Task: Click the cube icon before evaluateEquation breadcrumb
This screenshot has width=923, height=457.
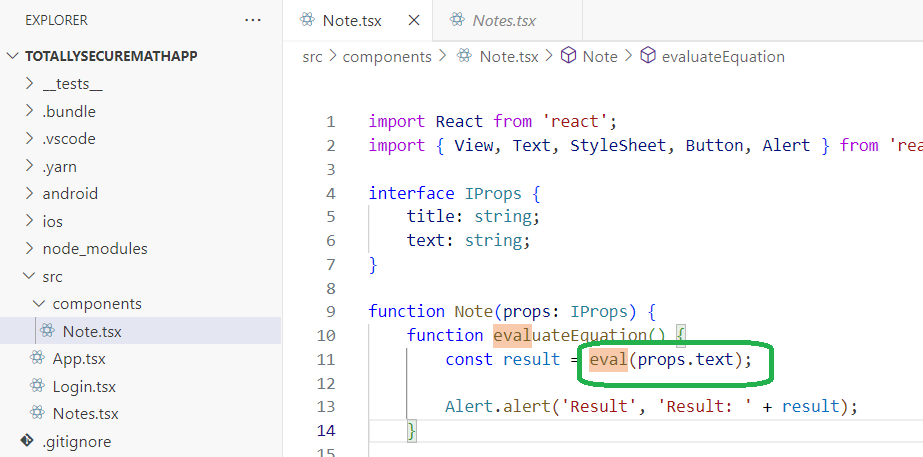Action: point(648,56)
